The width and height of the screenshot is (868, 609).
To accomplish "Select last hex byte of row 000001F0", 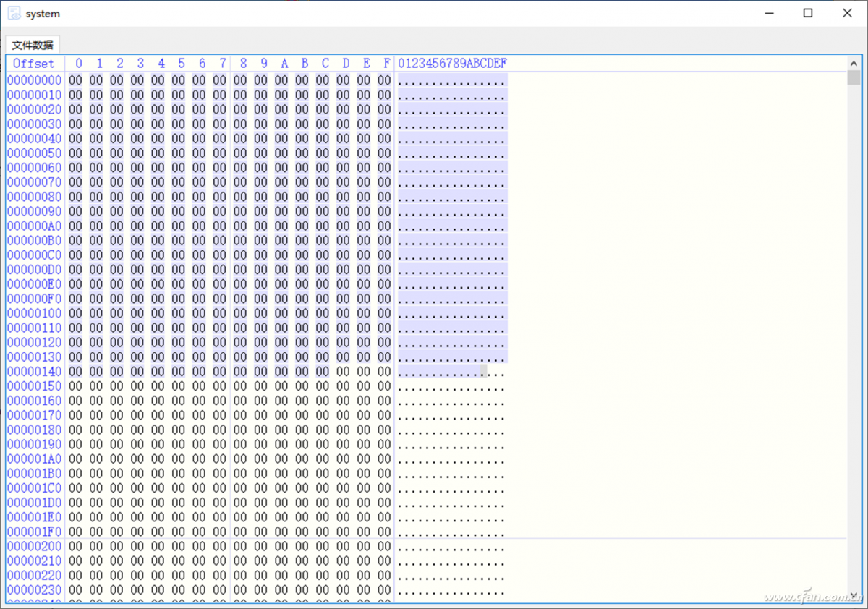I will 384,532.
